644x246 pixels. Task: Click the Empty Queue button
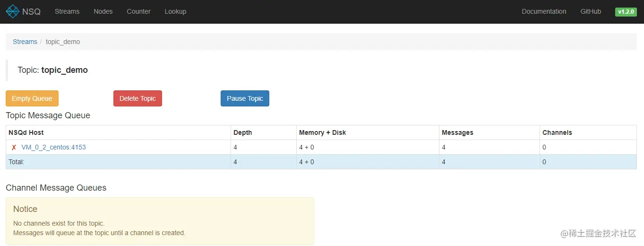32,98
